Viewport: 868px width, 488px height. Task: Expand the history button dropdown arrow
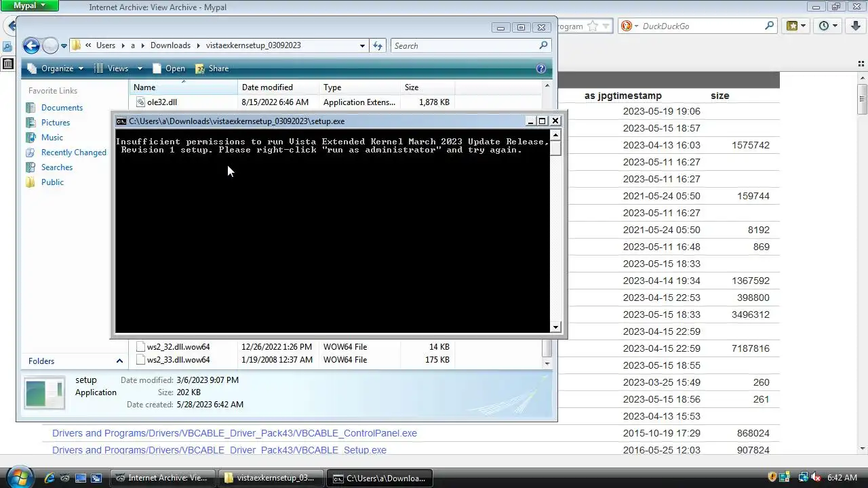[835, 26]
